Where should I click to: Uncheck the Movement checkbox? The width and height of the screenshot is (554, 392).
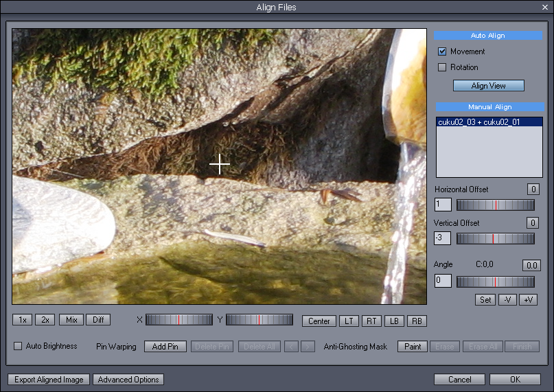(x=443, y=51)
